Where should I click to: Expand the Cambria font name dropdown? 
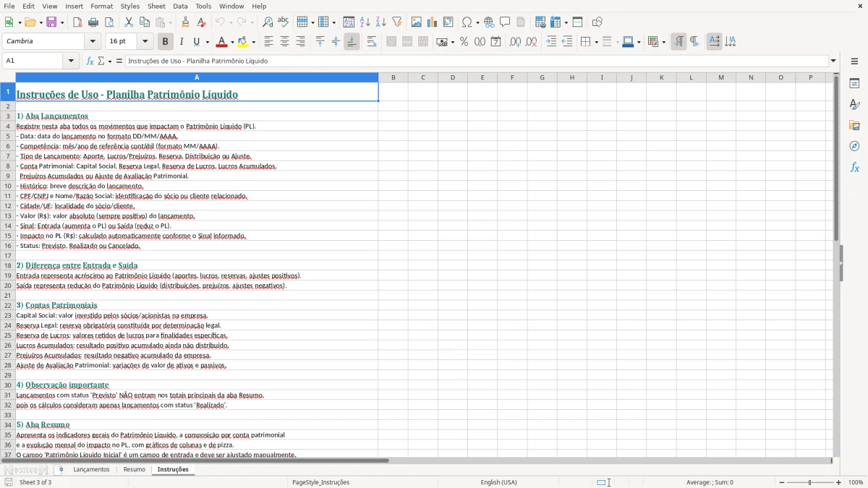(x=93, y=42)
